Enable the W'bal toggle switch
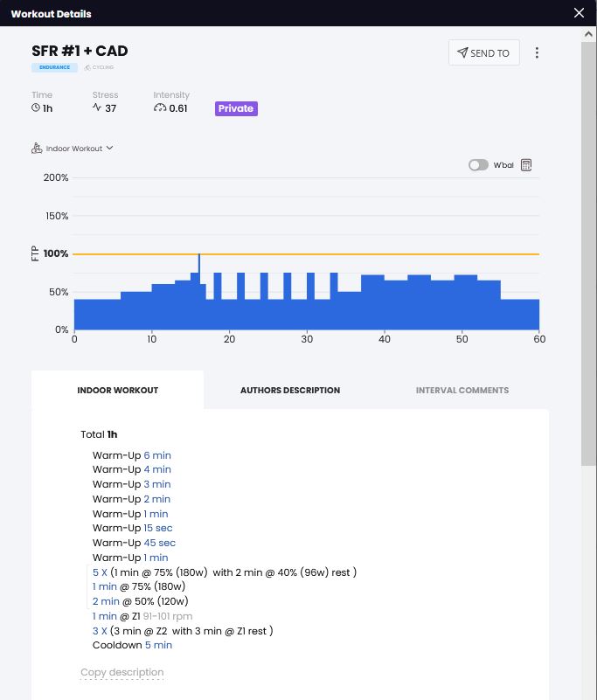 478,165
